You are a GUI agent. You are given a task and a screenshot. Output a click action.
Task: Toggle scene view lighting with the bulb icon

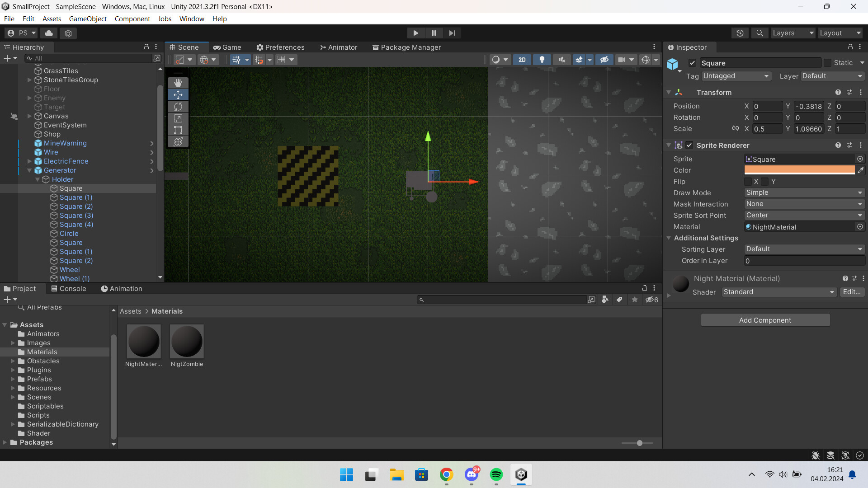[542, 59]
